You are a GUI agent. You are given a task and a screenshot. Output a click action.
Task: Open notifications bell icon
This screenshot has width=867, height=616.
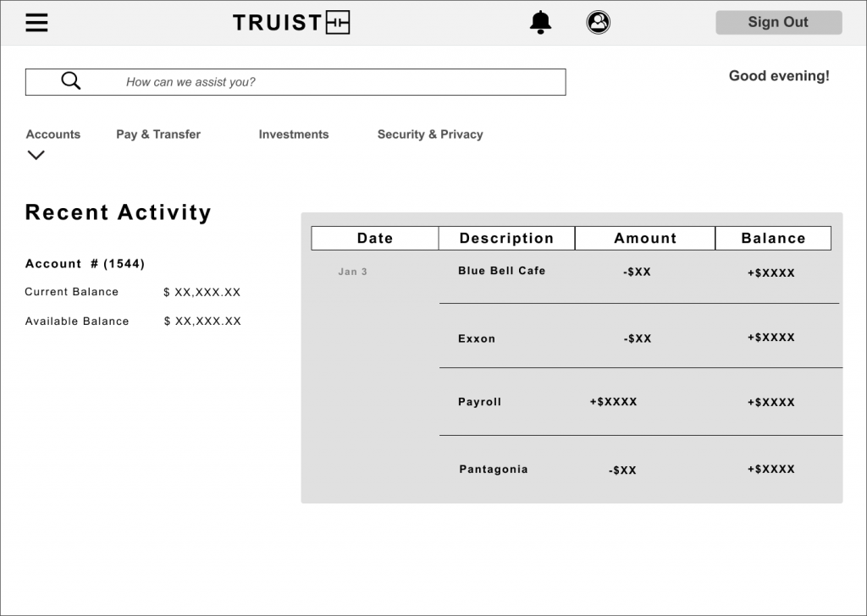click(x=540, y=23)
